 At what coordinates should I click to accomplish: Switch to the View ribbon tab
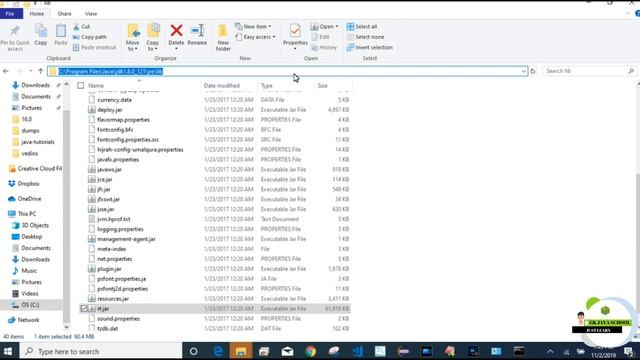91,13
